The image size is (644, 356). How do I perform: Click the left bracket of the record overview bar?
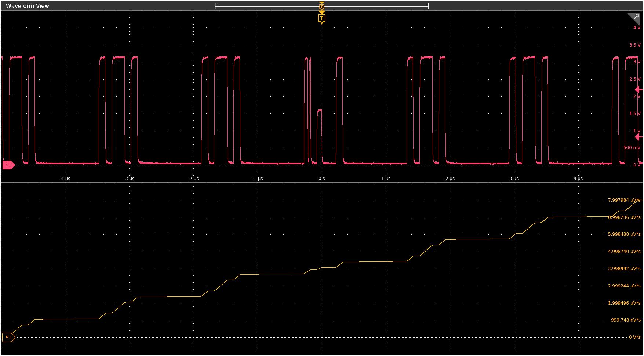pyautogui.click(x=216, y=6)
